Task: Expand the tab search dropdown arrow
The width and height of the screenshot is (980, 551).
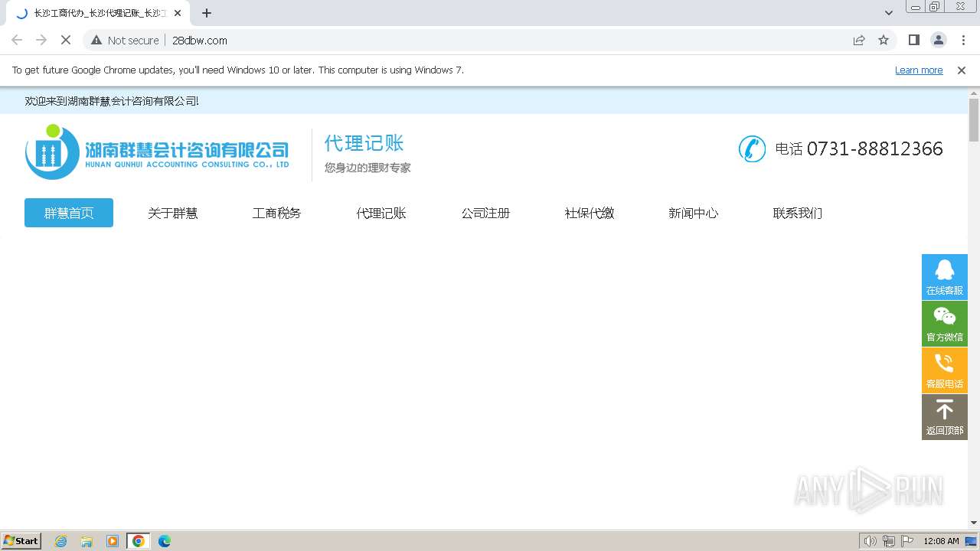Action: coord(889,13)
